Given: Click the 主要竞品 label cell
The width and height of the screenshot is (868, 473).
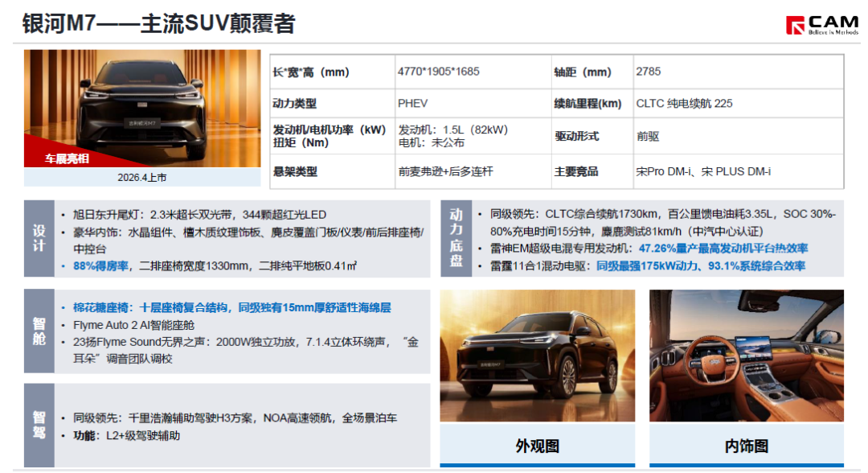Looking at the screenshot, I should [592, 171].
